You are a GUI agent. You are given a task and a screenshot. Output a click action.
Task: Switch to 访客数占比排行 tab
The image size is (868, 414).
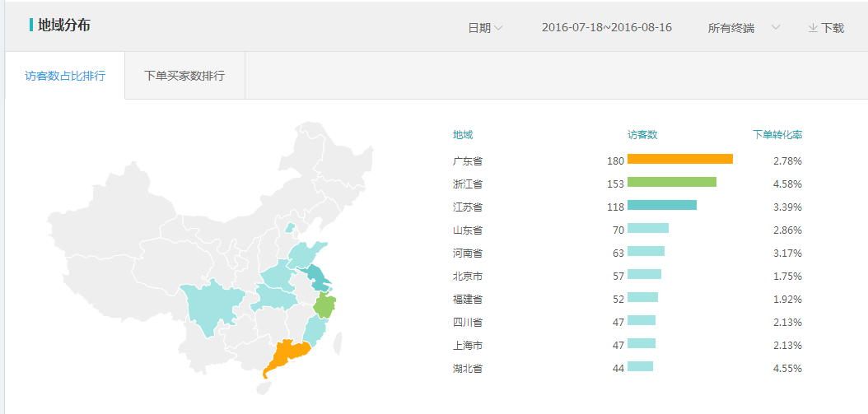(x=65, y=76)
